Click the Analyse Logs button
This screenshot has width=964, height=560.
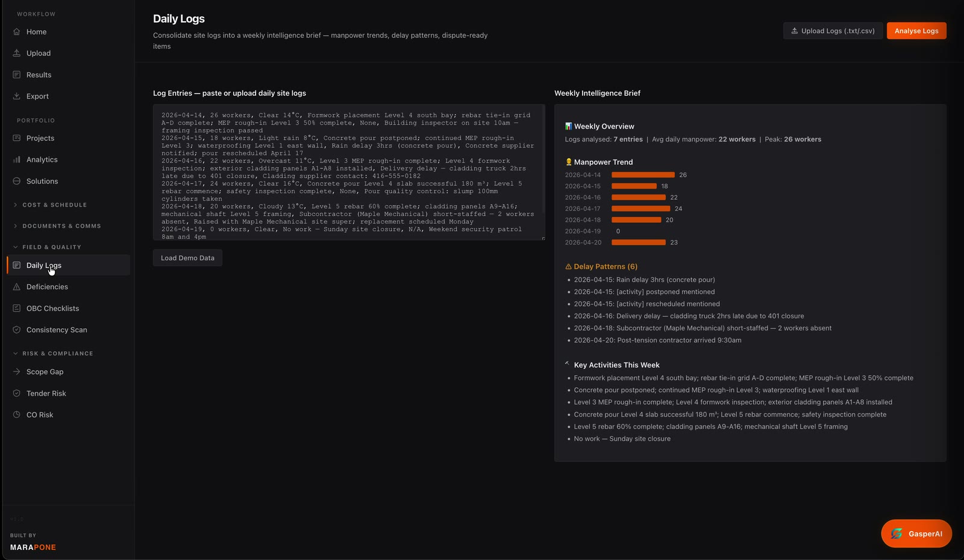pos(916,31)
